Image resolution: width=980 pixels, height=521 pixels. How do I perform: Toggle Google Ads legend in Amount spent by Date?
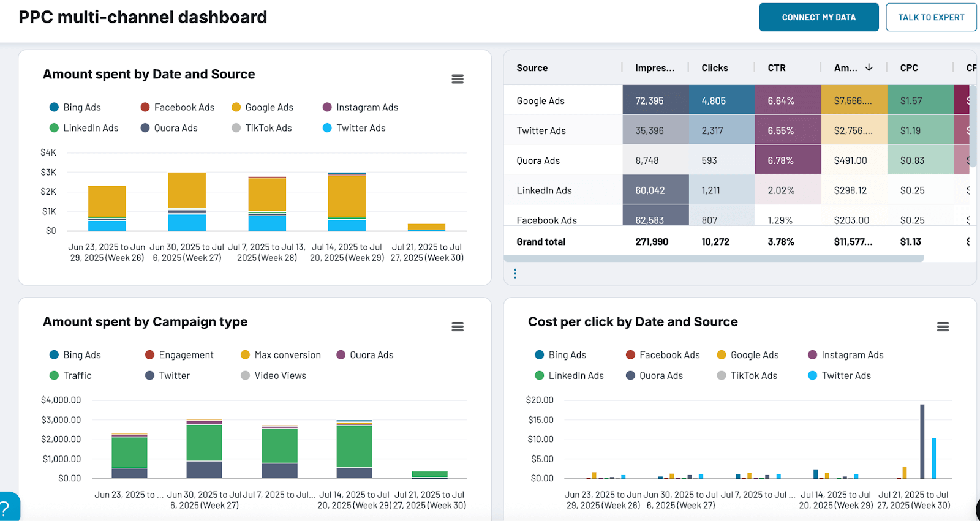point(269,107)
